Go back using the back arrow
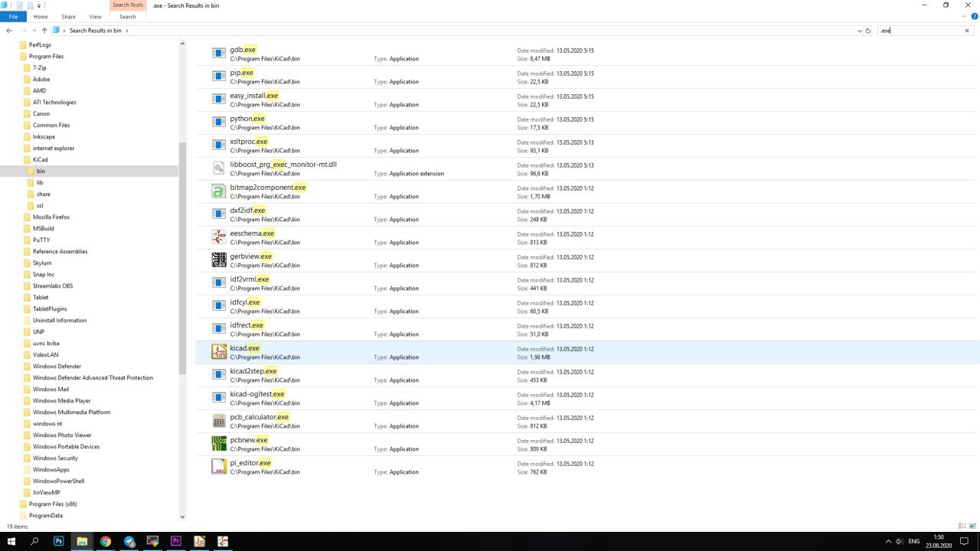The height and width of the screenshot is (551, 980). pyautogui.click(x=9, y=31)
